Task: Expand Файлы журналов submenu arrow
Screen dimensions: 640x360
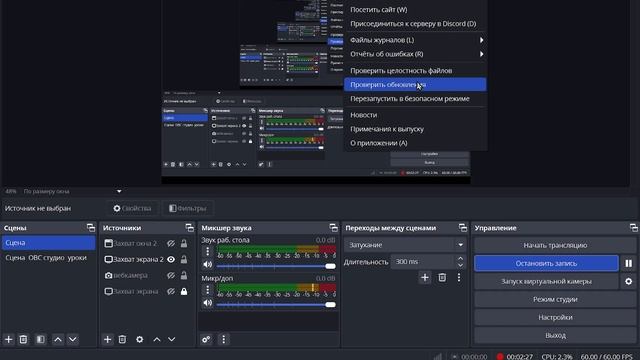Action: click(482, 40)
